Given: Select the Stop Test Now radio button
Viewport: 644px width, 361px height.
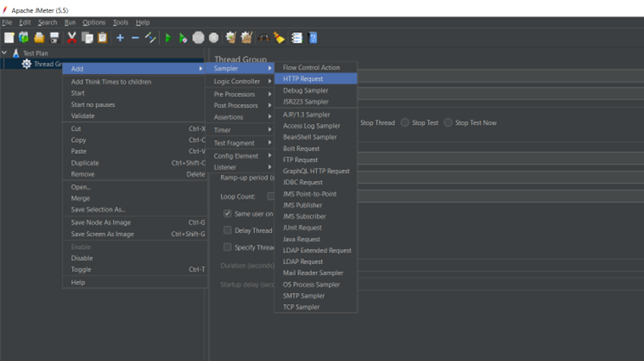Looking at the screenshot, I should tap(448, 122).
